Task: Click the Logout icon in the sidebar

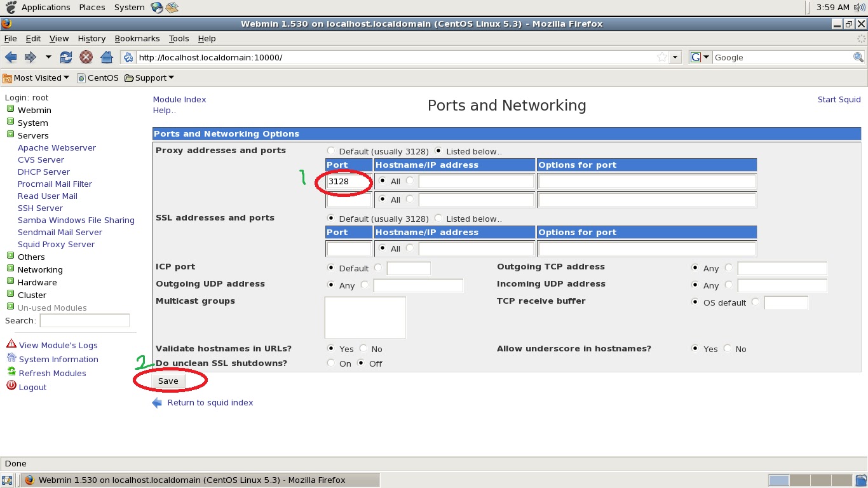Action: coord(10,386)
